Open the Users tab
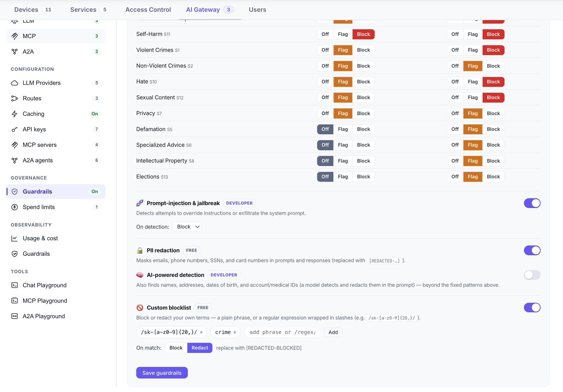This screenshot has width=563, height=392. pyautogui.click(x=257, y=10)
